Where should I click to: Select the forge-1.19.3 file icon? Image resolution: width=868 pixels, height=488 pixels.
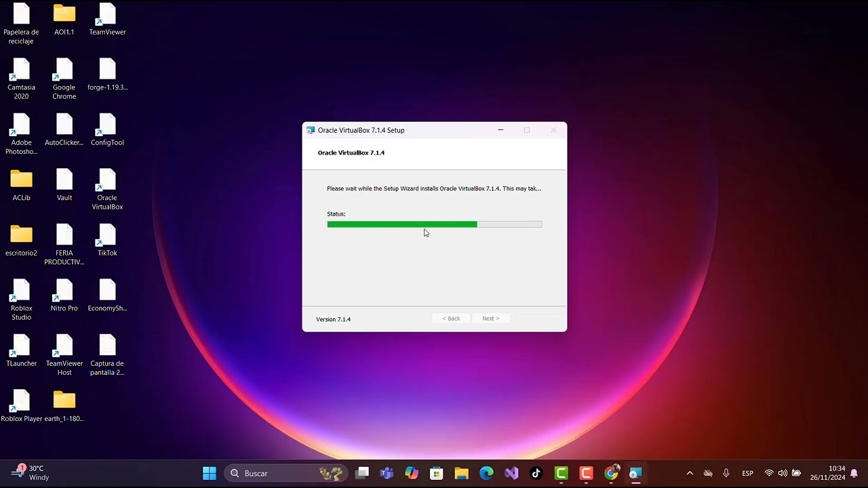107,75
